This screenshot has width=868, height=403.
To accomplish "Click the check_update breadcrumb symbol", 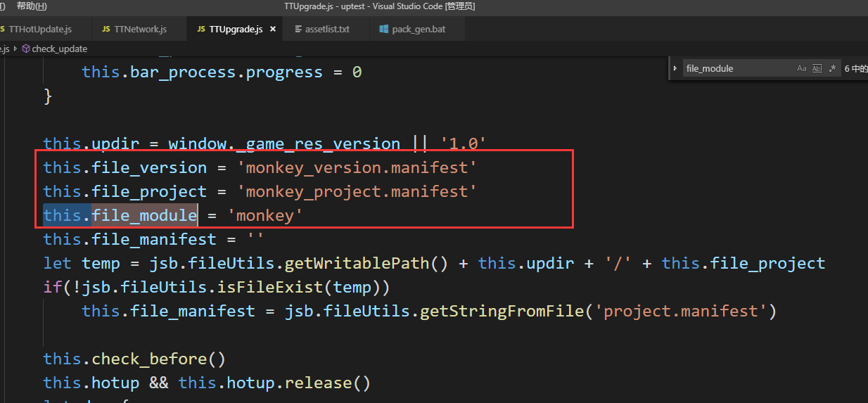I will pos(60,49).
